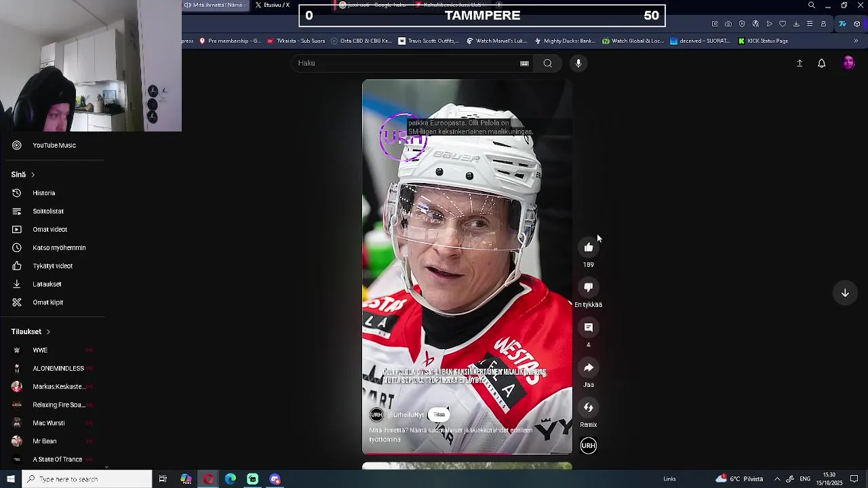Open the weather widget 6°C Pilvistä

[x=740, y=479]
